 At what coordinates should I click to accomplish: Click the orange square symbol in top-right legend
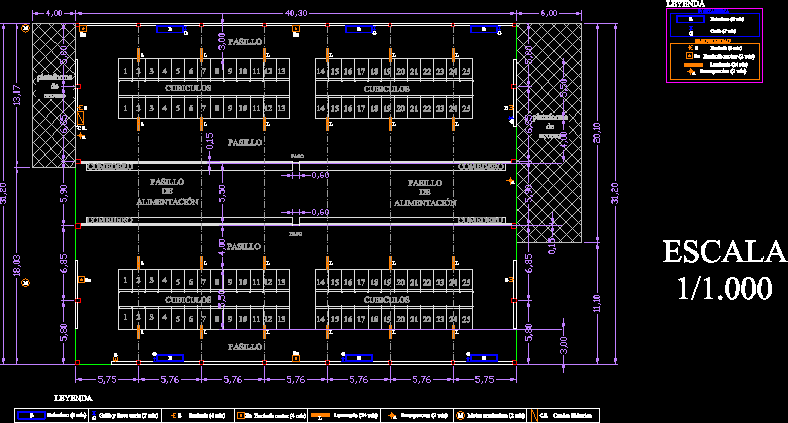click(x=690, y=56)
